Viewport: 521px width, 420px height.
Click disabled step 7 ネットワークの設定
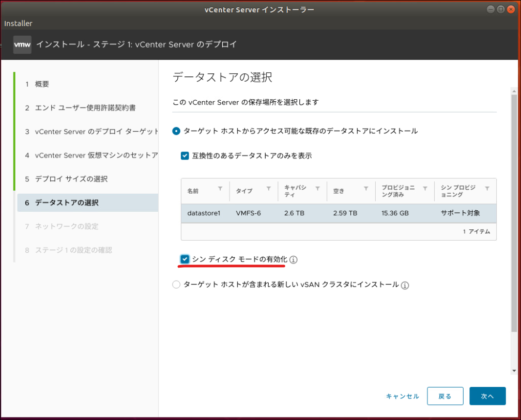click(x=62, y=226)
